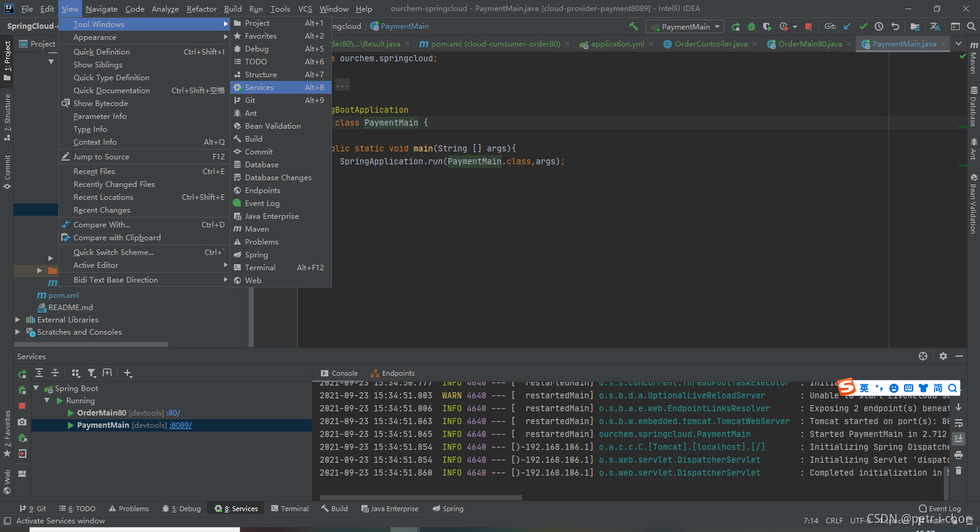Click Quick Definition menu entry
The width and height of the screenshot is (980, 532).
pos(144,52)
